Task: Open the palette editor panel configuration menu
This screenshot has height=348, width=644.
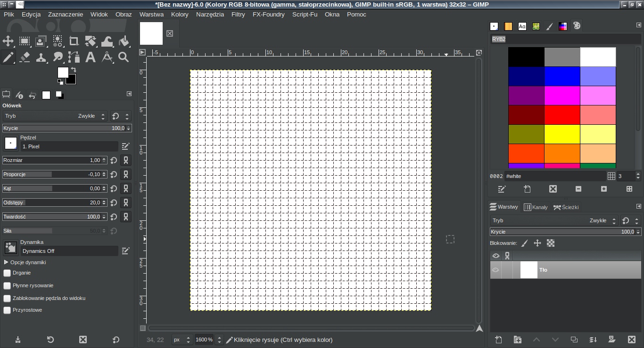Action: pyautogui.click(x=639, y=25)
